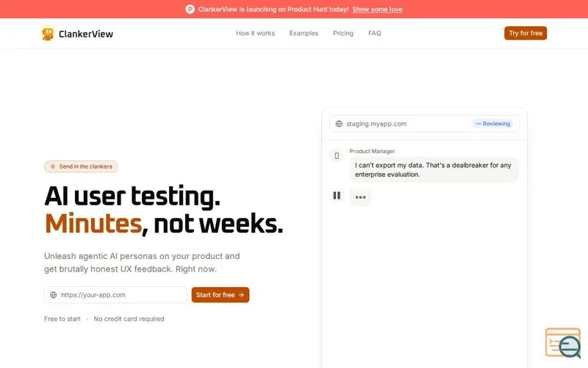This screenshot has height=368, width=588.
Task: Click the sparkle icon in the Send in the clankers badge
Action: pos(53,166)
